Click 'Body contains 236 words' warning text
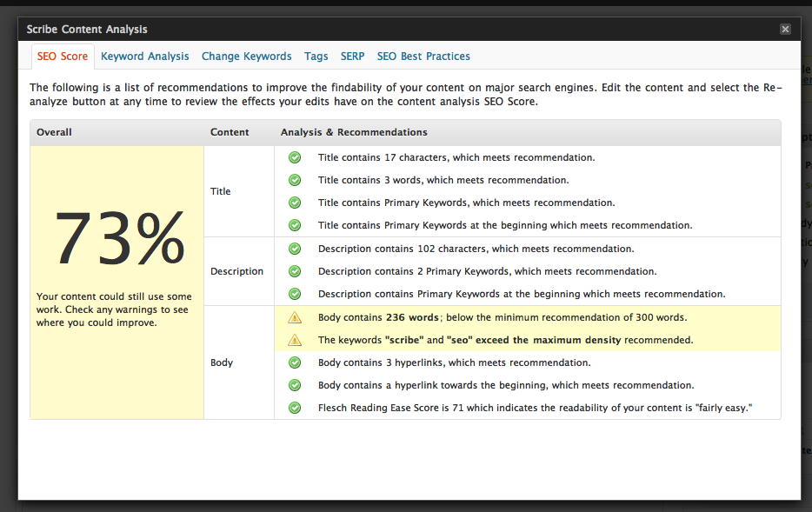This screenshot has width=812, height=512. coord(503,317)
